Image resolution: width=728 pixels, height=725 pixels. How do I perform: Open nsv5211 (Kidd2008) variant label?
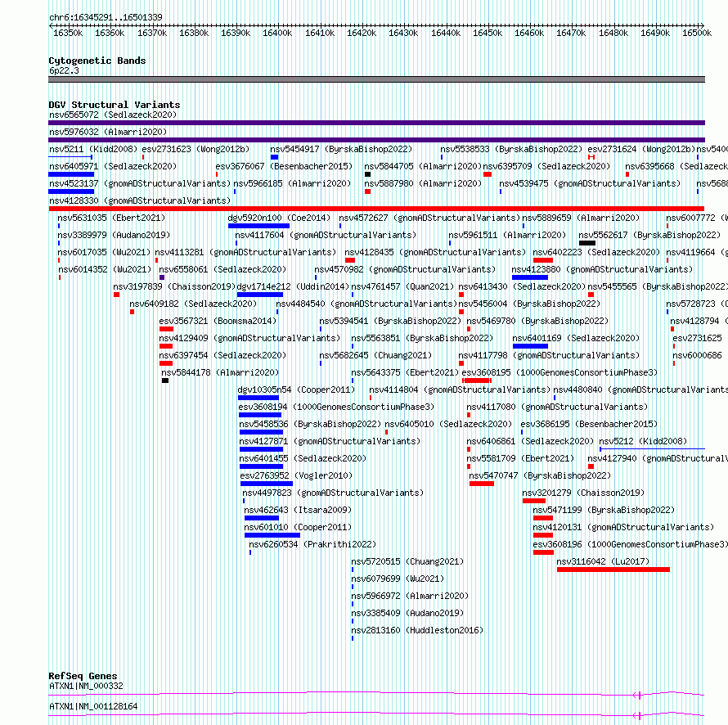tap(93, 149)
